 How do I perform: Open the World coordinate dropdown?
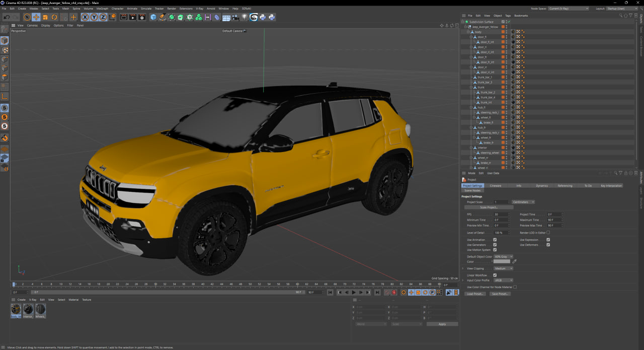(x=370, y=324)
